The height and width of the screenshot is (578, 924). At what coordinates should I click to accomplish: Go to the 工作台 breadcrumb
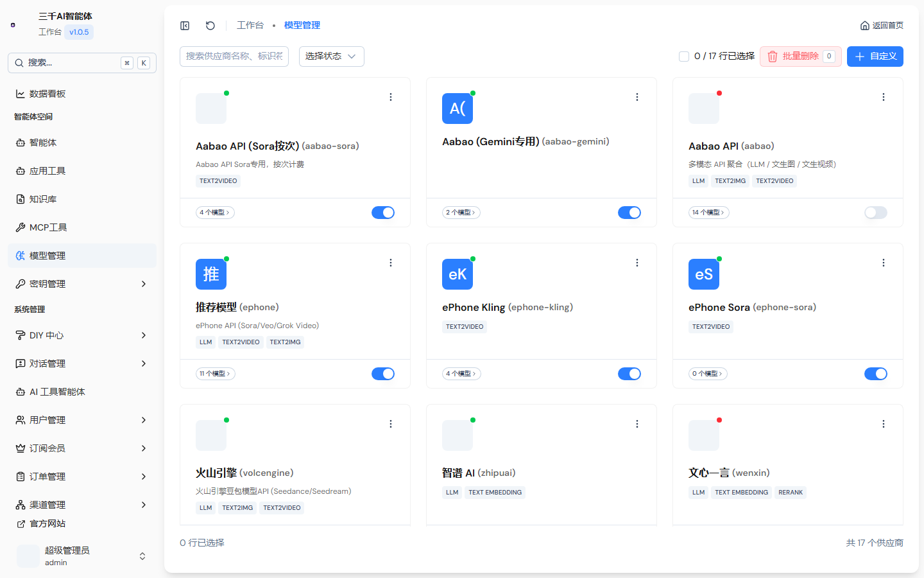(250, 26)
